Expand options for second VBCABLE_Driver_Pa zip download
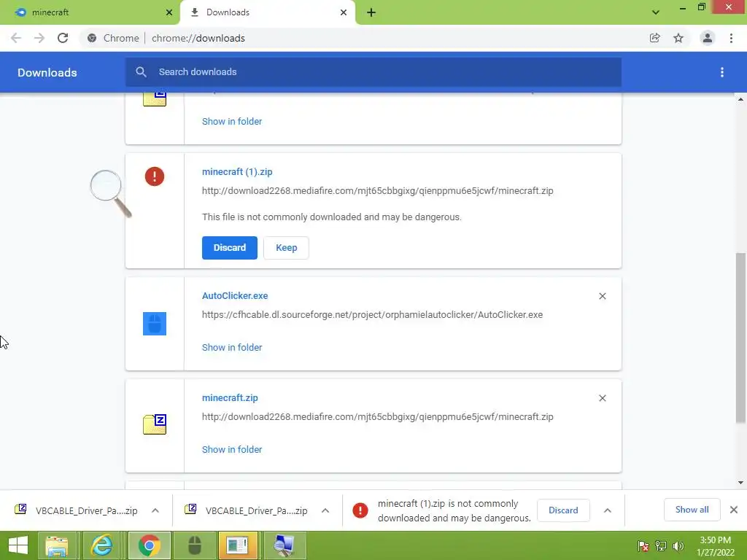747x560 pixels. 325,510
